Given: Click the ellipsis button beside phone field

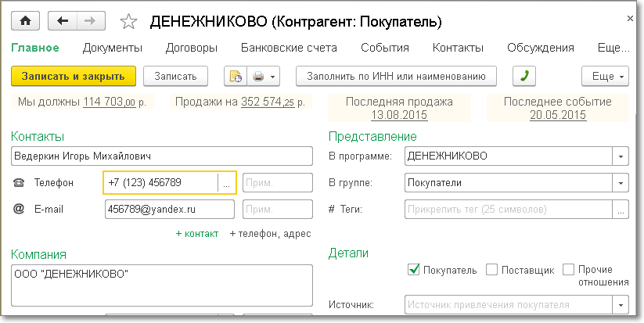Looking at the screenshot, I should [x=226, y=182].
